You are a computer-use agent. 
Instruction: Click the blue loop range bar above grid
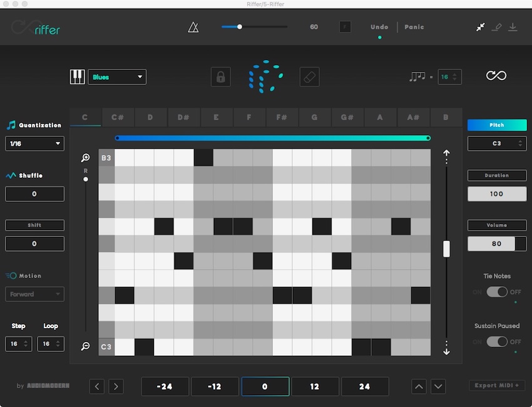[273, 138]
